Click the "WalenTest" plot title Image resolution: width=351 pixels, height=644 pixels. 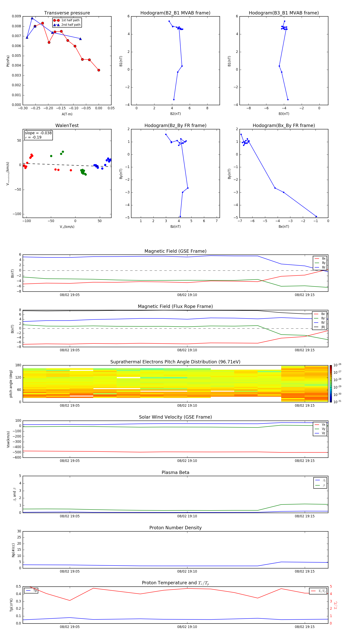click(x=67, y=125)
